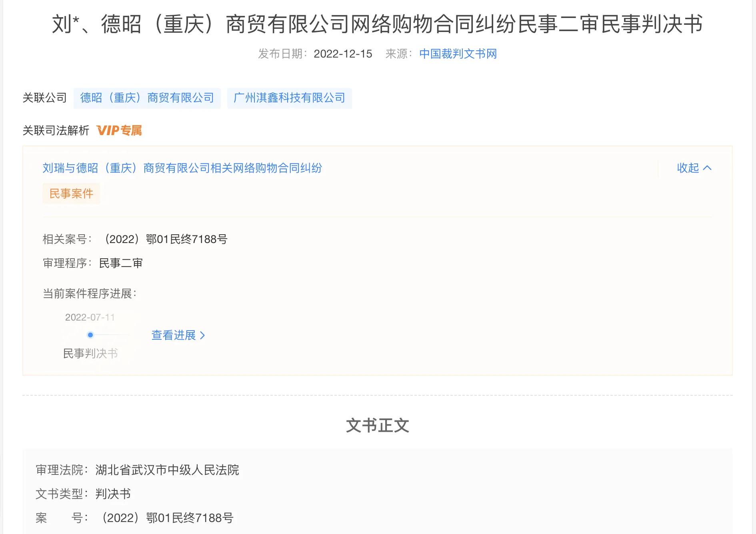Click the 关联司法解析 heading

(x=56, y=130)
